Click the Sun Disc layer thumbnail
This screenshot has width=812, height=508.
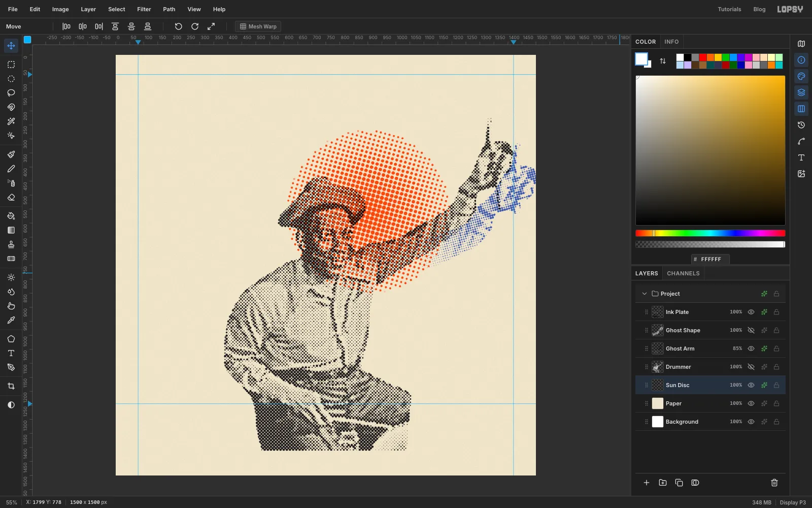(658, 385)
